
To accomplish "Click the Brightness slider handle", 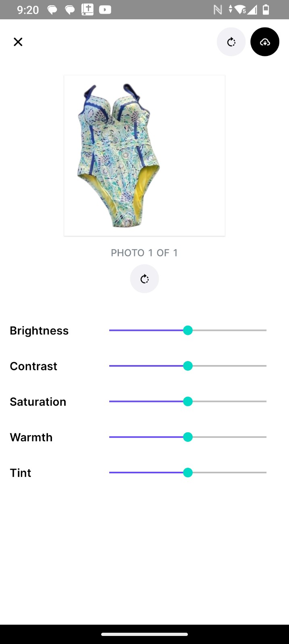I will click(x=188, y=330).
